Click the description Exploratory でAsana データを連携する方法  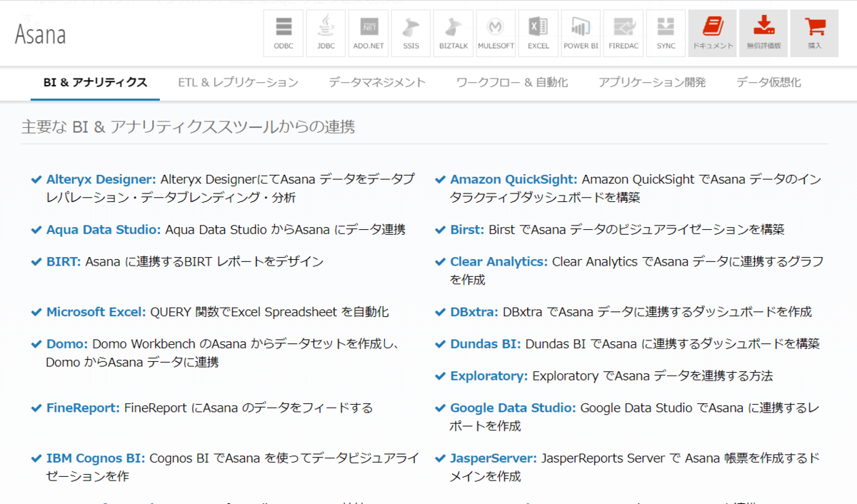pos(653,376)
